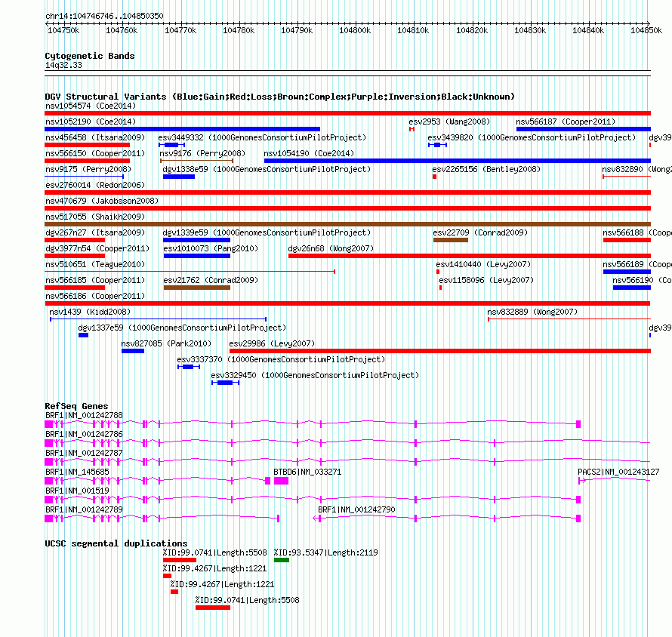This screenshot has height=637, width=672.
Task: Open the nsv470679 (Jakobsson2008) label
Action: pos(102,201)
